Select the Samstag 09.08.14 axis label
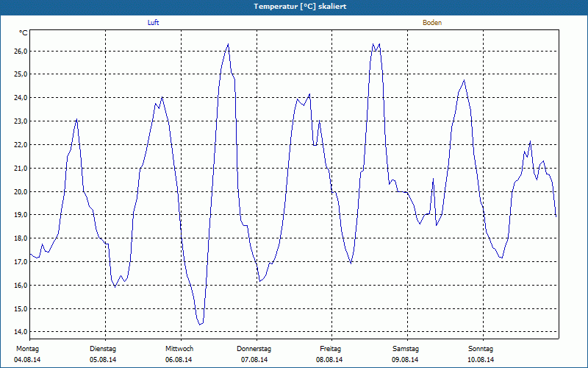This screenshot has height=368, width=588. pos(406,354)
